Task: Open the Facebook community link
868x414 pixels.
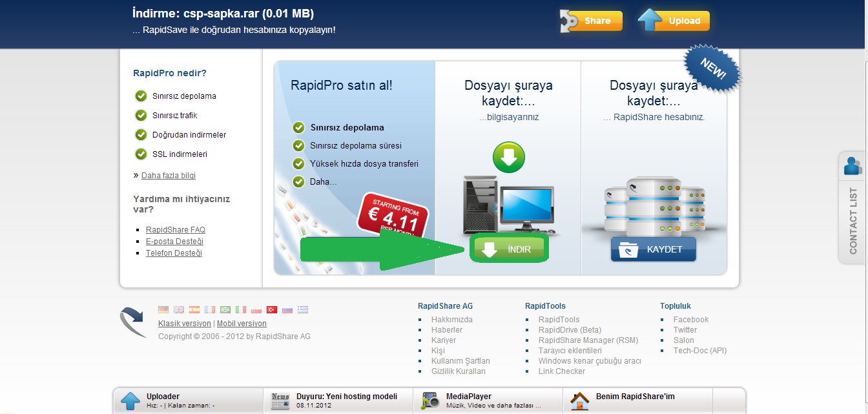Action: pos(691,320)
